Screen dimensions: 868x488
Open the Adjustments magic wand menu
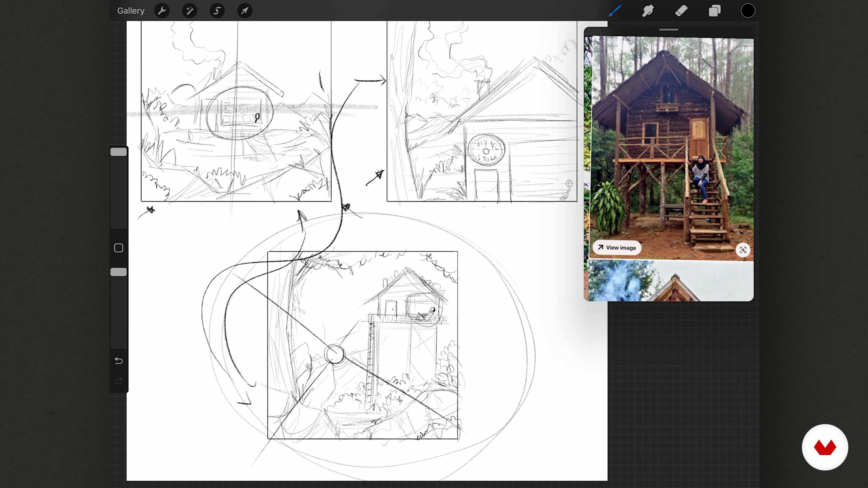tap(190, 11)
